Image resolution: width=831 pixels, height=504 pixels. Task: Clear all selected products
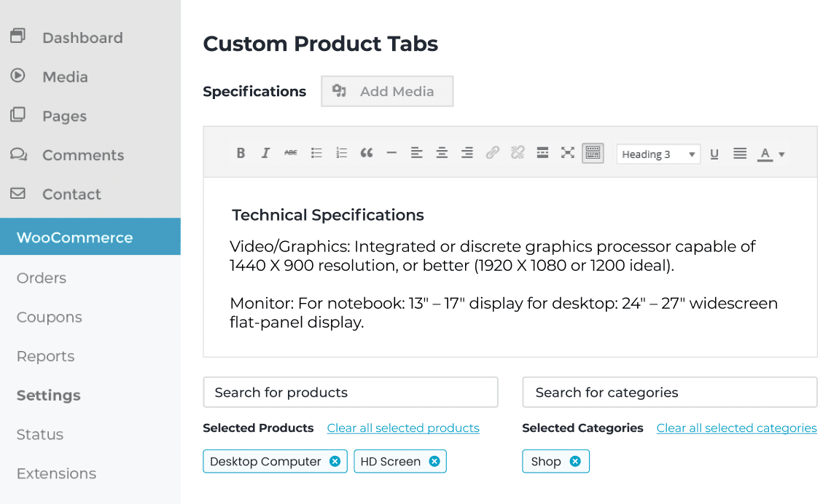(x=403, y=428)
